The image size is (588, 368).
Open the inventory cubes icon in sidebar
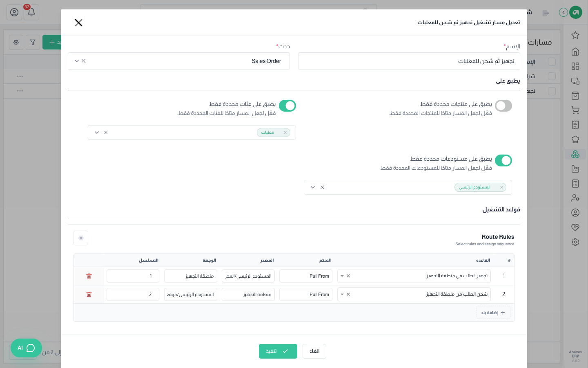pyautogui.click(x=575, y=154)
